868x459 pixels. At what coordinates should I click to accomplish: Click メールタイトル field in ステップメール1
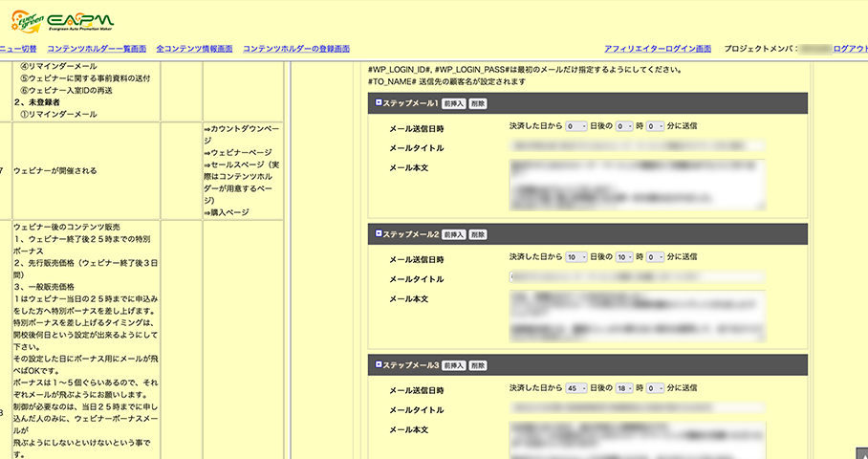[x=637, y=147]
